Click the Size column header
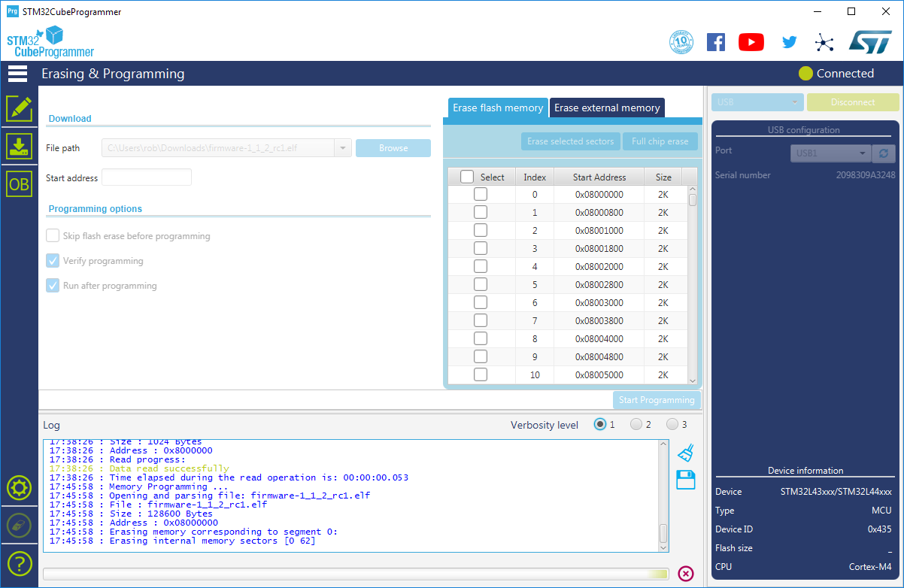Viewport: 904px width, 588px height. (663, 177)
